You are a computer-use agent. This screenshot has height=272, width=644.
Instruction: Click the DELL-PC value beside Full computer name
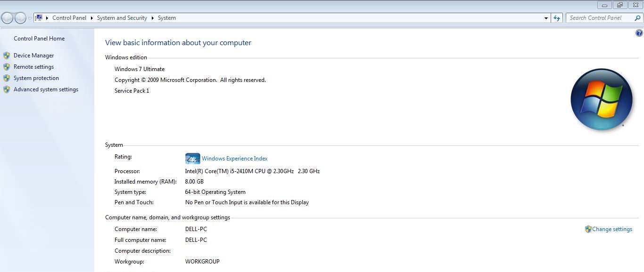[x=196, y=240]
